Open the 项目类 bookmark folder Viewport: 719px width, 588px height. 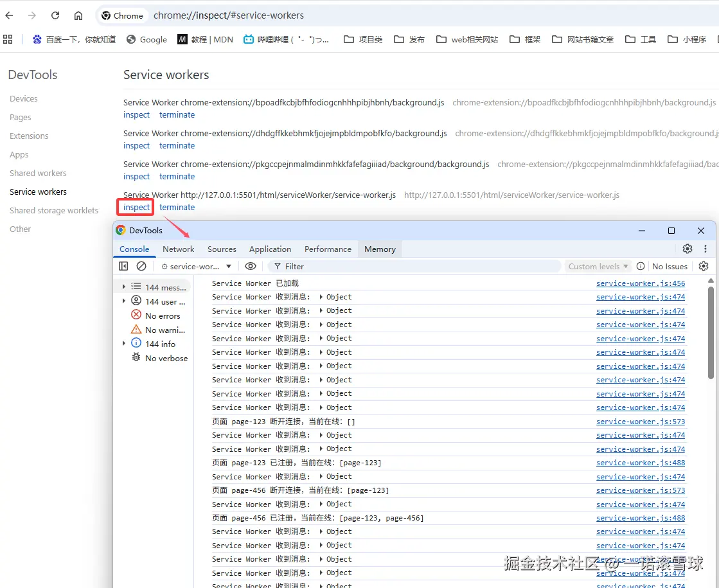coord(363,39)
